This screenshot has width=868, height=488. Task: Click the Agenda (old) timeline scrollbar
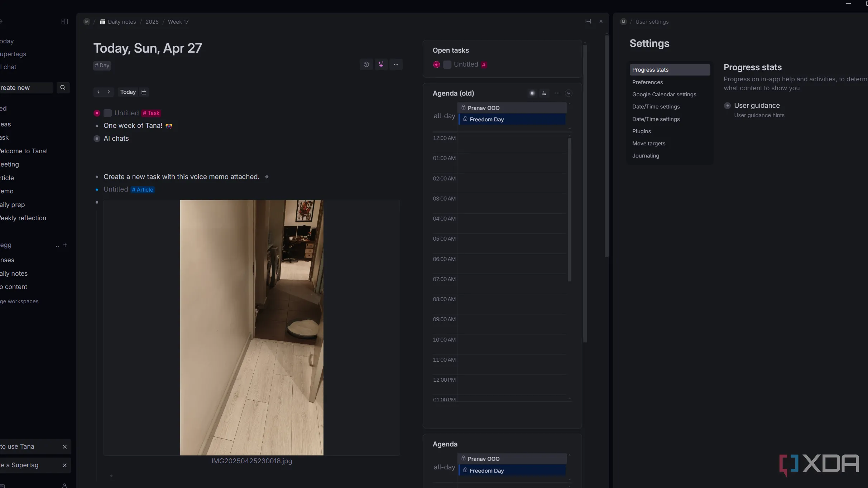point(569,209)
